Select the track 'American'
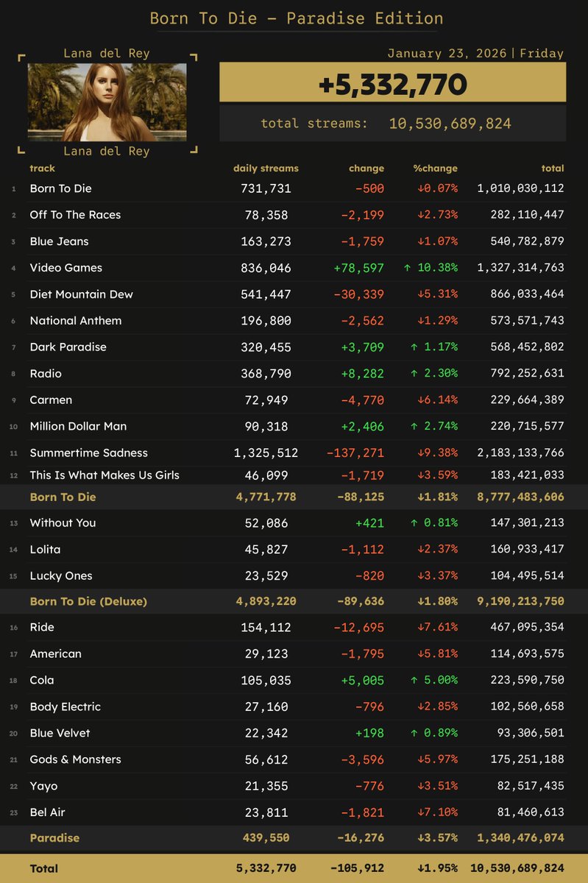The width and height of the screenshot is (588, 883). (x=55, y=654)
